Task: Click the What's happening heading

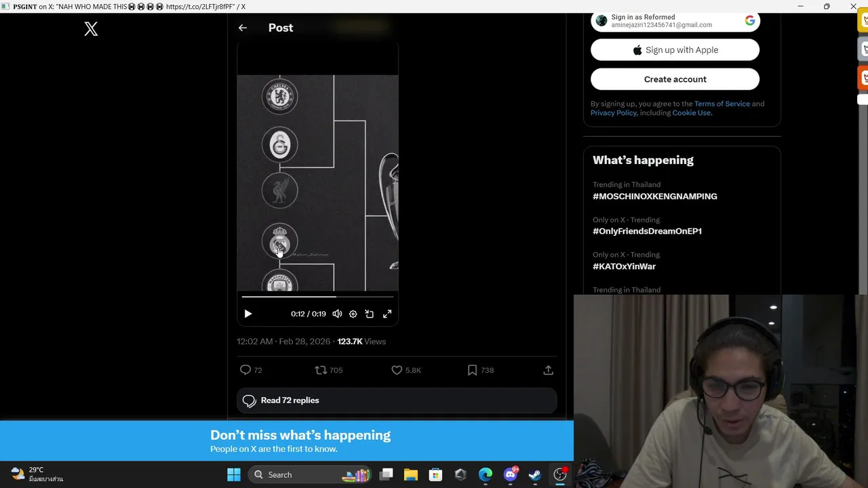Action: pos(643,160)
